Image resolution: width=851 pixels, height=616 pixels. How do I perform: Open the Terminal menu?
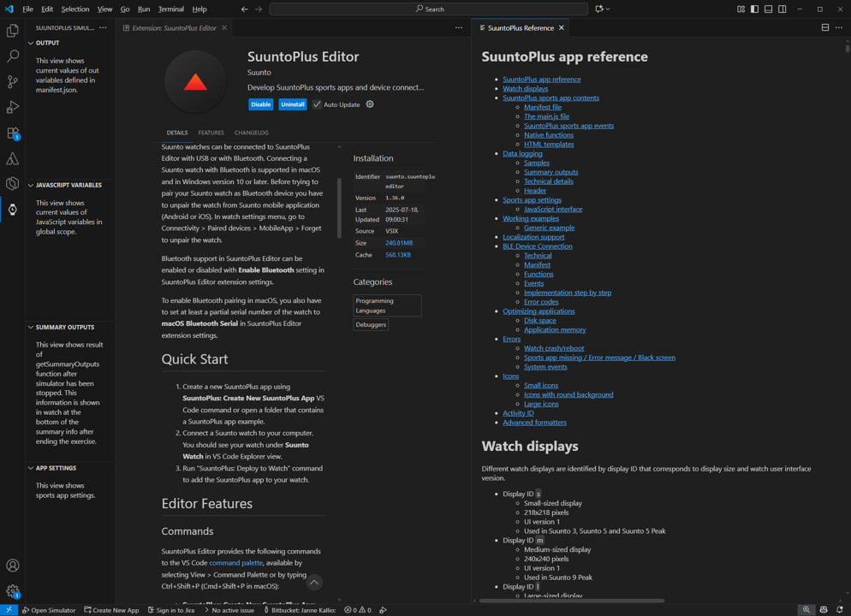(170, 9)
